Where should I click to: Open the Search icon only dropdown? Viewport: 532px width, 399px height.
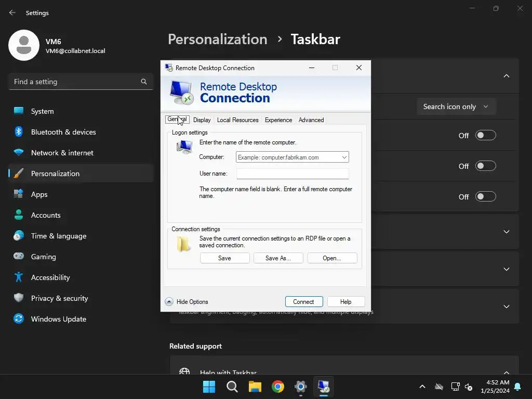(x=456, y=107)
